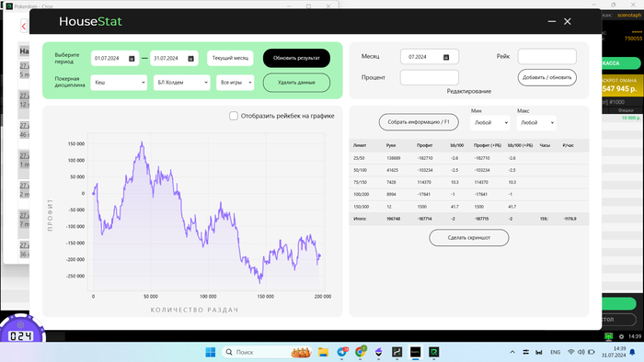This screenshot has height=362, width=644.
Task: Click the scenotaph username in Pokerdom
Action: 629,16
